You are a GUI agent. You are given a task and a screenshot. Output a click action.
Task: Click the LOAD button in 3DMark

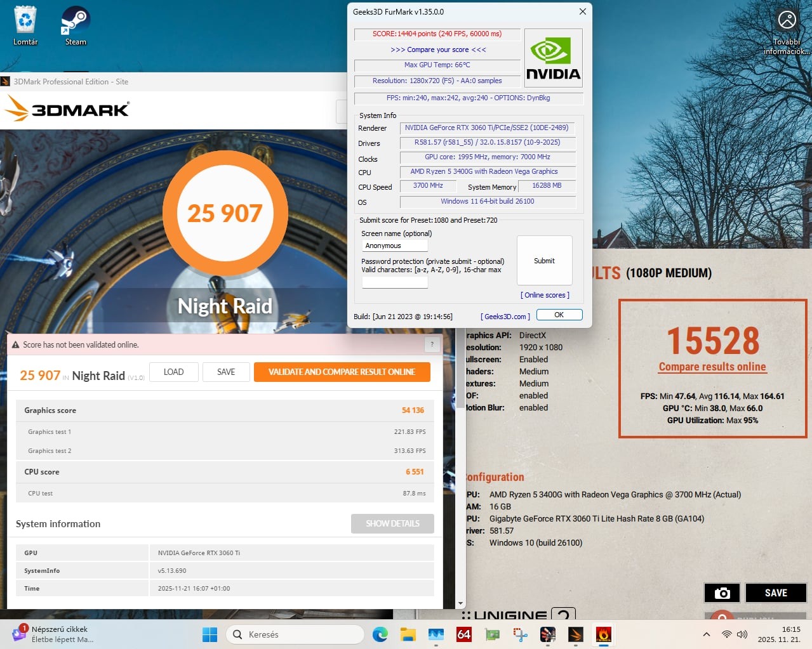point(174,372)
